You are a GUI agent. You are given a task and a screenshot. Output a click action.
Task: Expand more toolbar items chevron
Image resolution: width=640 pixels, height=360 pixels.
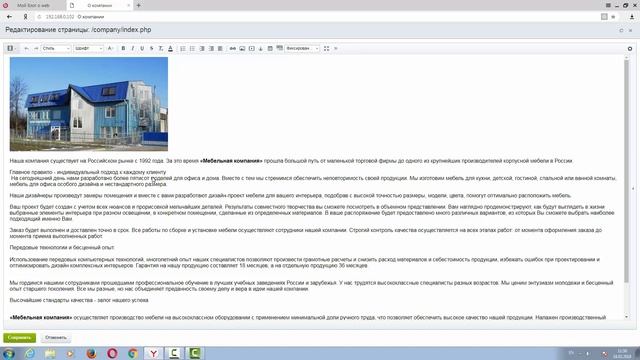[336, 49]
